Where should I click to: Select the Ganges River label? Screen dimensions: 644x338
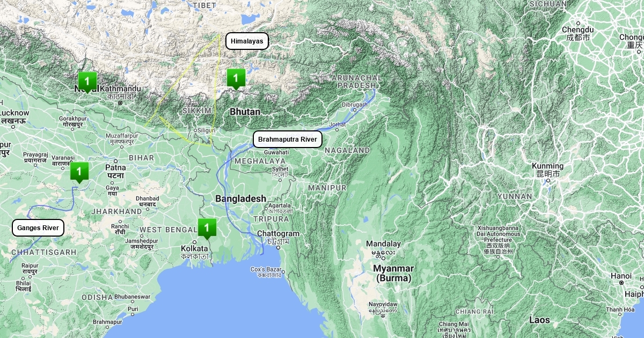38,227
